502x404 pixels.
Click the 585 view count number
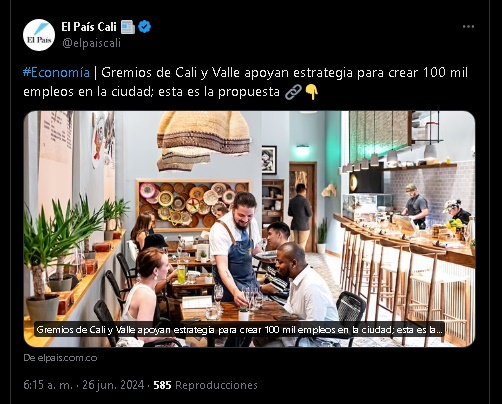coord(162,385)
